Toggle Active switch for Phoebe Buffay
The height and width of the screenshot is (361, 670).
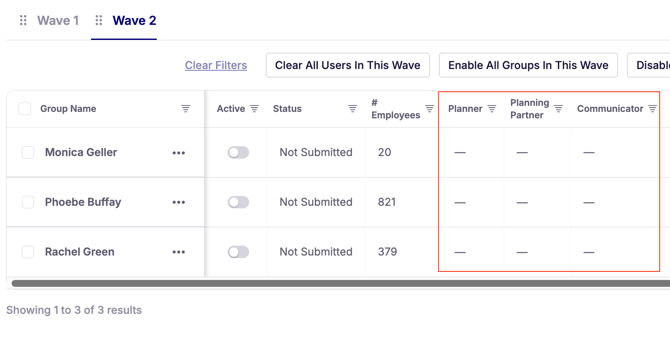(x=238, y=202)
